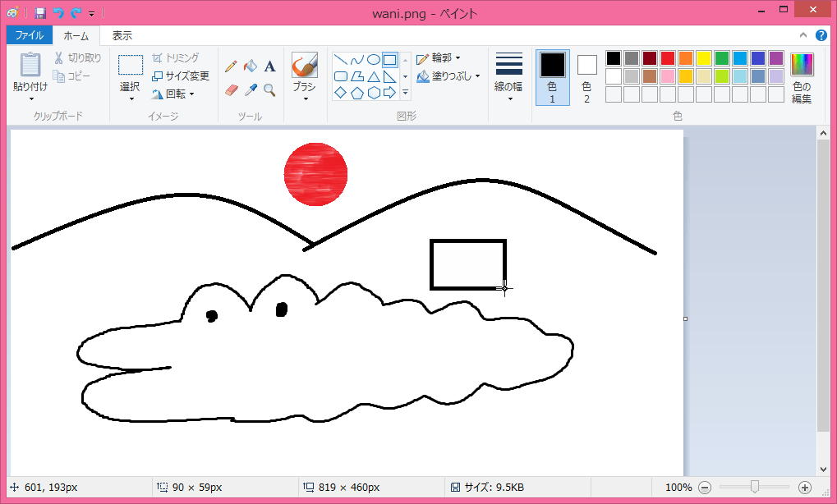Pick the red color swatch

pos(668,58)
